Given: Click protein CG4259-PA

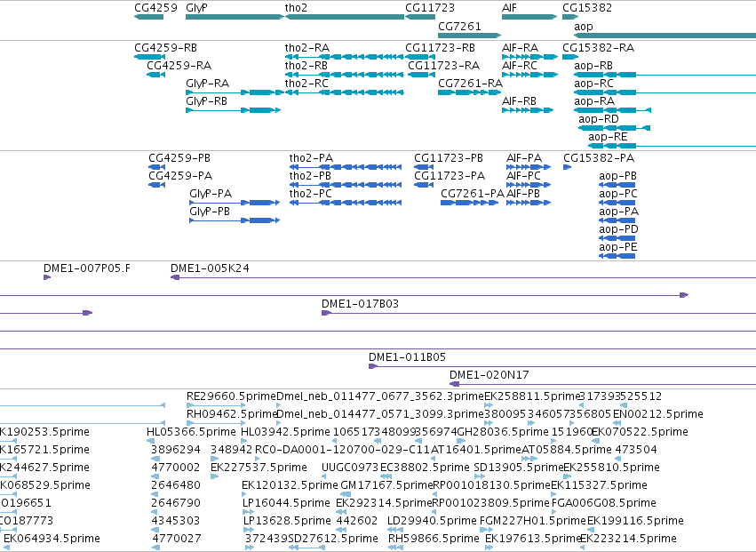Looking at the screenshot, I should (180, 176).
